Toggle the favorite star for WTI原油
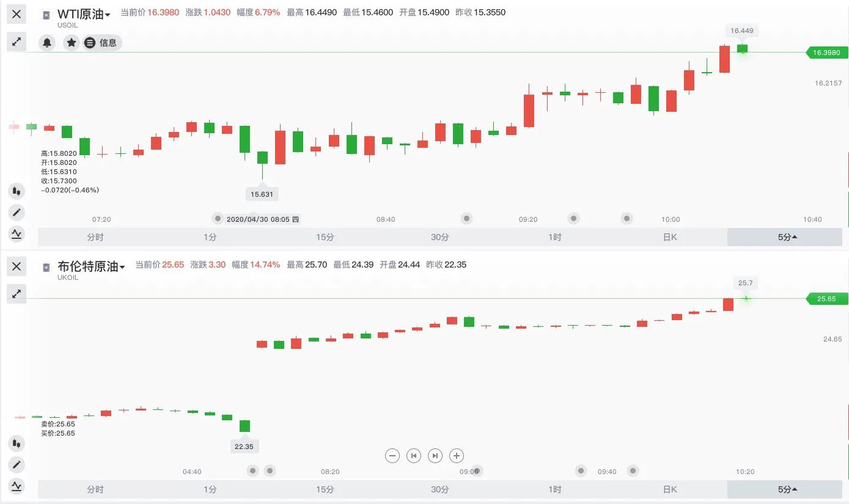Viewport: 849px width, 504px height. [x=72, y=43]
